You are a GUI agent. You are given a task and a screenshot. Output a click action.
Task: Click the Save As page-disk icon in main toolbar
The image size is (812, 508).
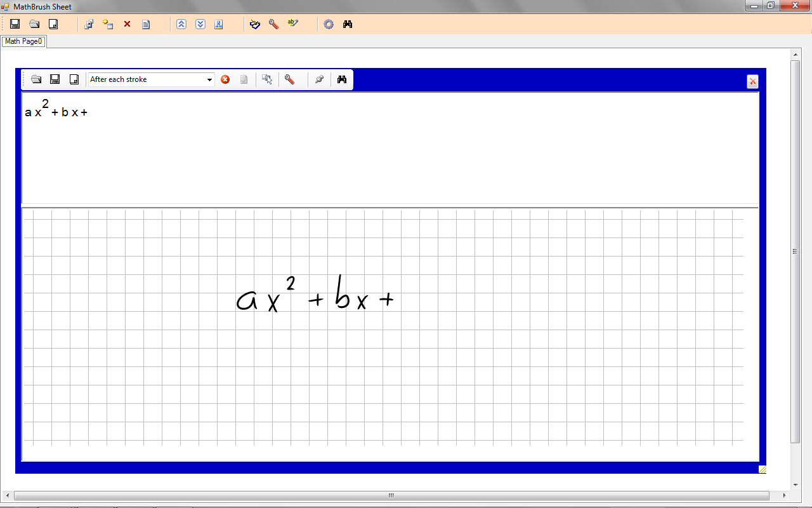tap(53, 24)
